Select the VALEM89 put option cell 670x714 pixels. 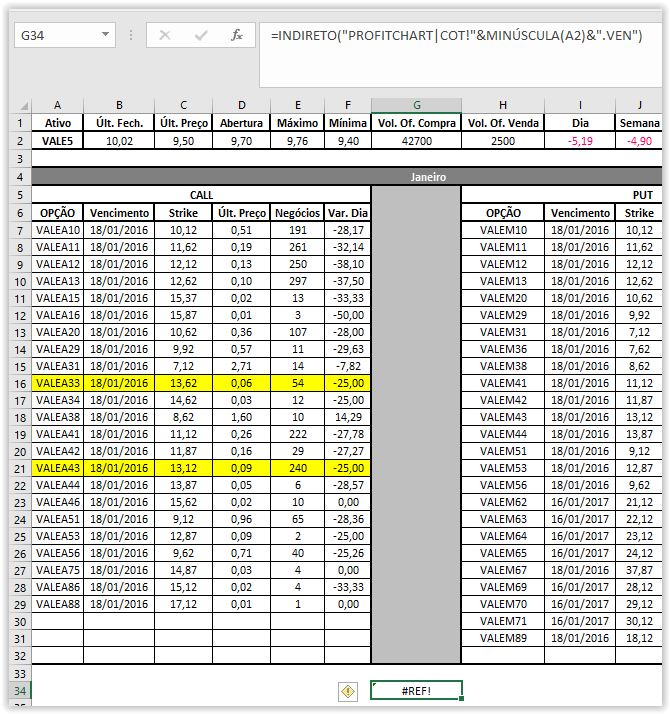tap(503, 638)
